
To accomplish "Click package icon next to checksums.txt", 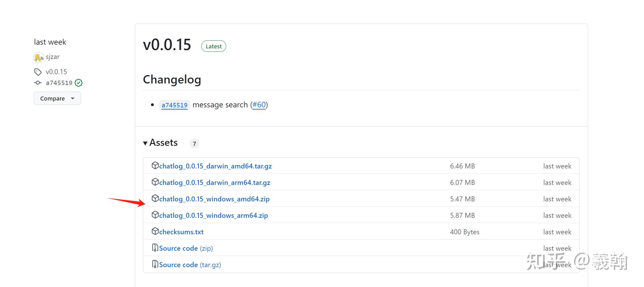I will pos(155,231).
